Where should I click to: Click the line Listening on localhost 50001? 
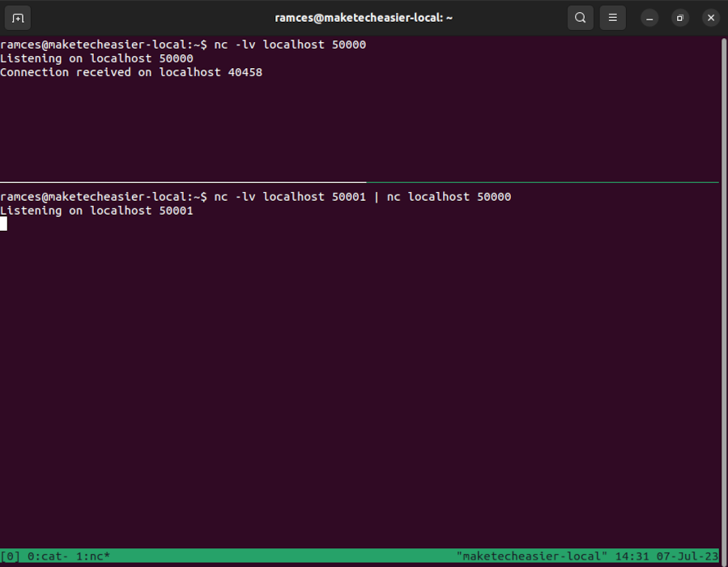point(96,211)
